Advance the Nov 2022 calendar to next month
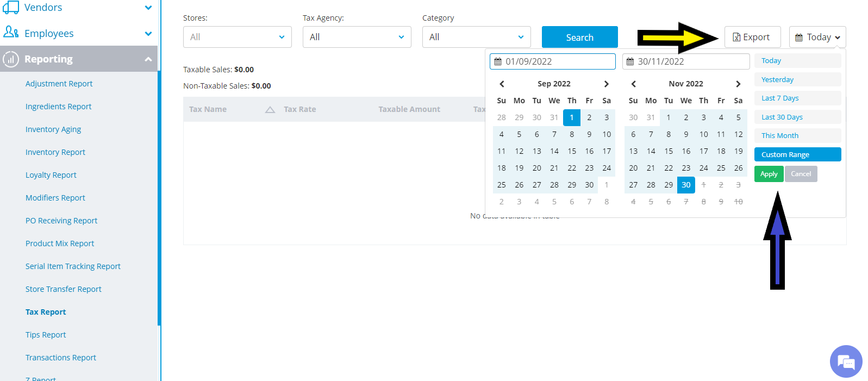Screen dimensions: 868x381 (738, 84)
